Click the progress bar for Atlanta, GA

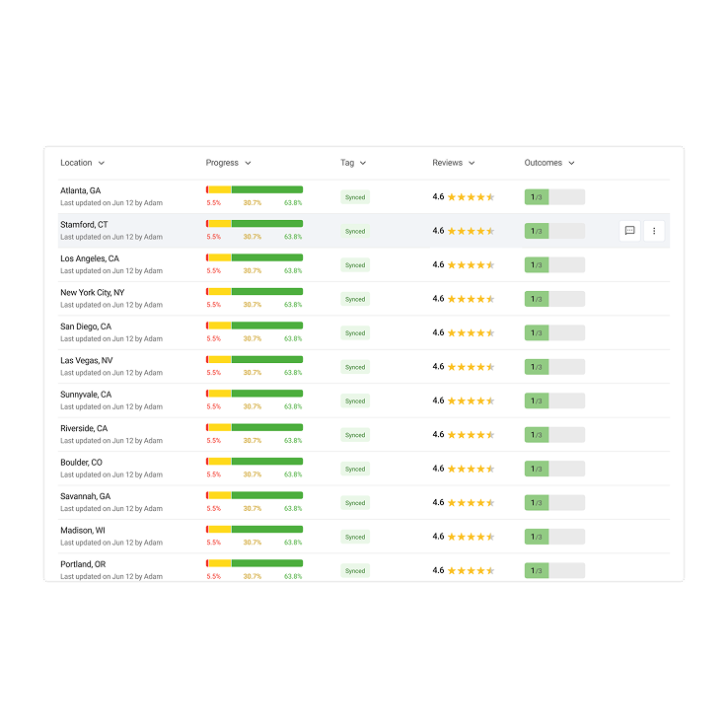255,189
